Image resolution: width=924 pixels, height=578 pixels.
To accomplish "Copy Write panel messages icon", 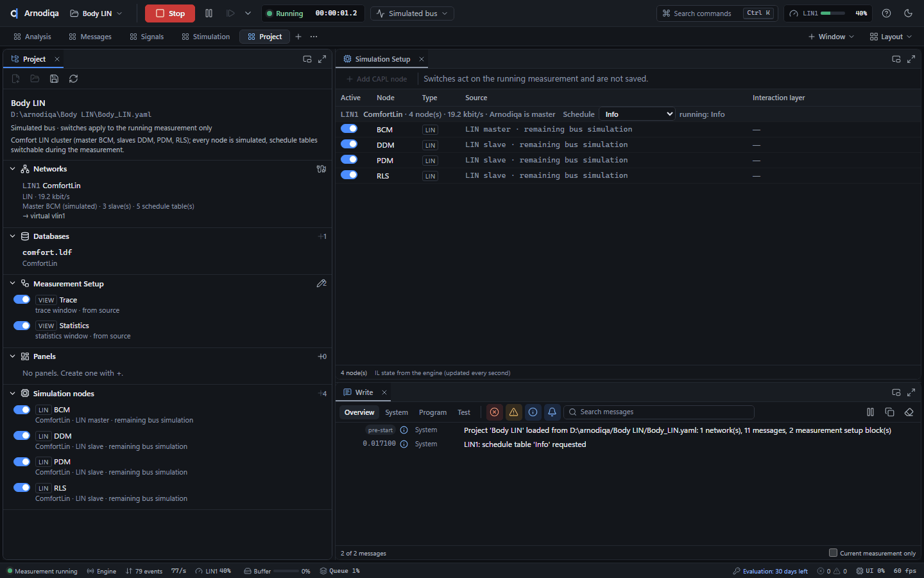I will (889, 412).
